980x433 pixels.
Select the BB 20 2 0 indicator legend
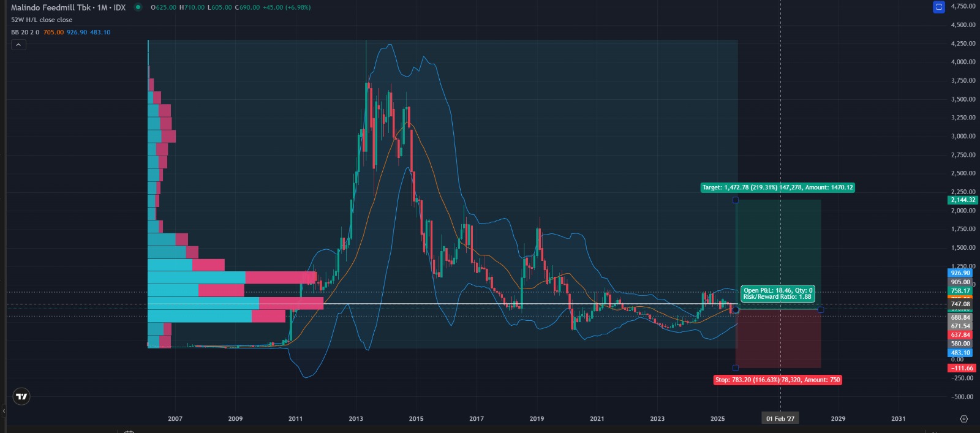coord(25,32)
